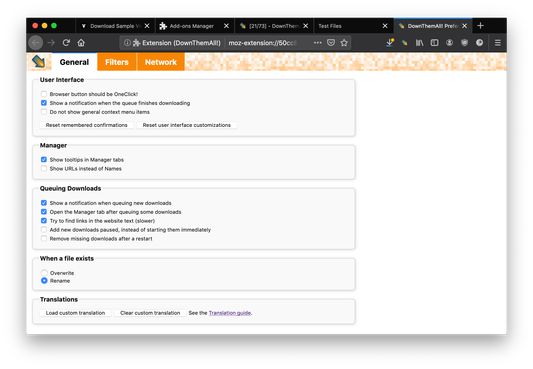Toggle the sidebar icon in toolbar
This screenshot has width=533, height=369.
pyautogui.click(x=434, y=43)
